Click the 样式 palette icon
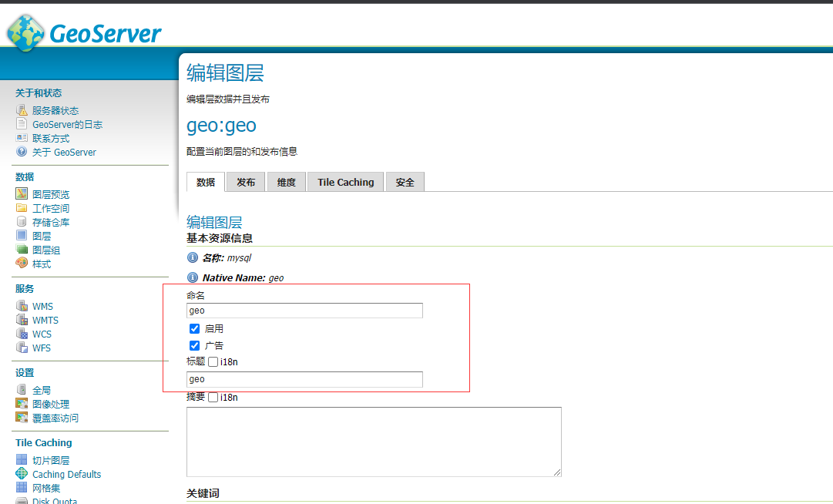Viewport: 833px width, 504px height. [22, 264]
